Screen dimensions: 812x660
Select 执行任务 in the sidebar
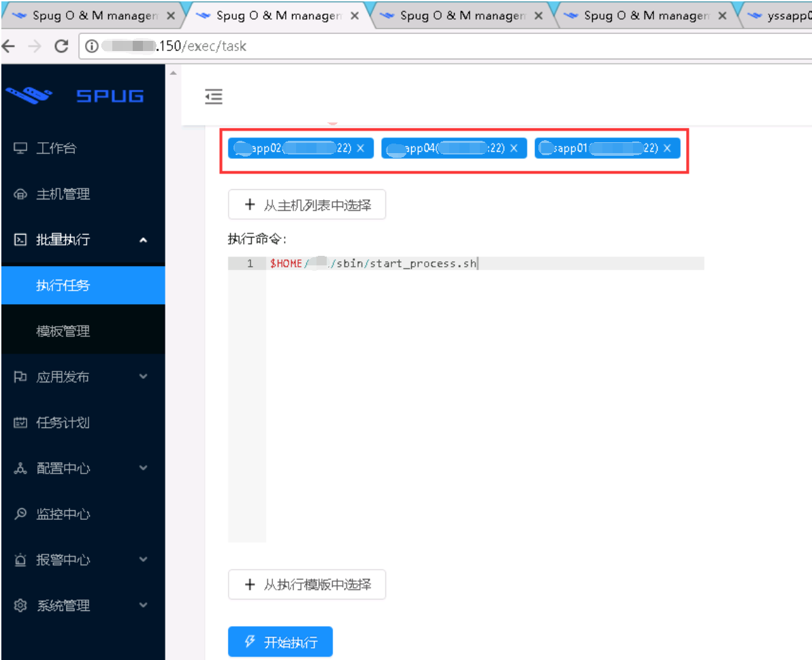coord(83,285)
